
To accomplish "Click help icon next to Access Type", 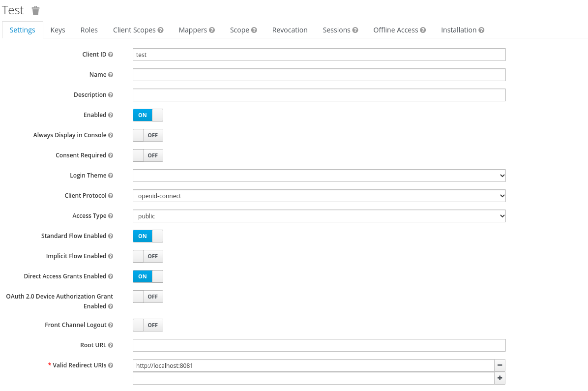I will pyautogui.click(x=111, y=216).
